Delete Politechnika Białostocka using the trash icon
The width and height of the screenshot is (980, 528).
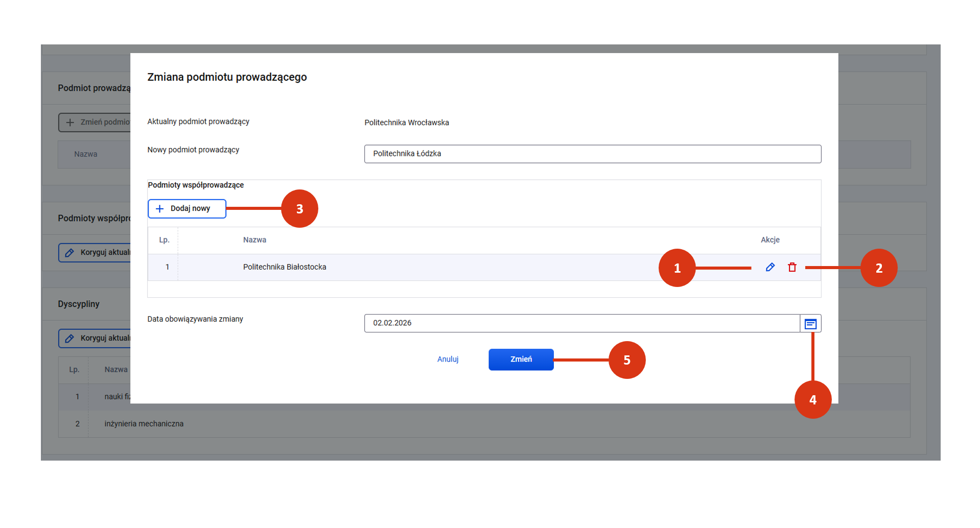pyautogui.click(x=791, y=267)
